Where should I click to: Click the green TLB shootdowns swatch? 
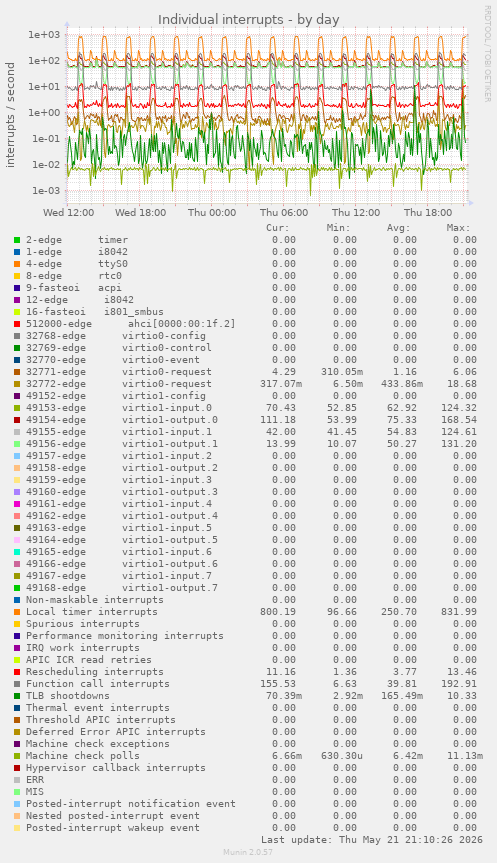pyautogui.click(x=17, y=696)
